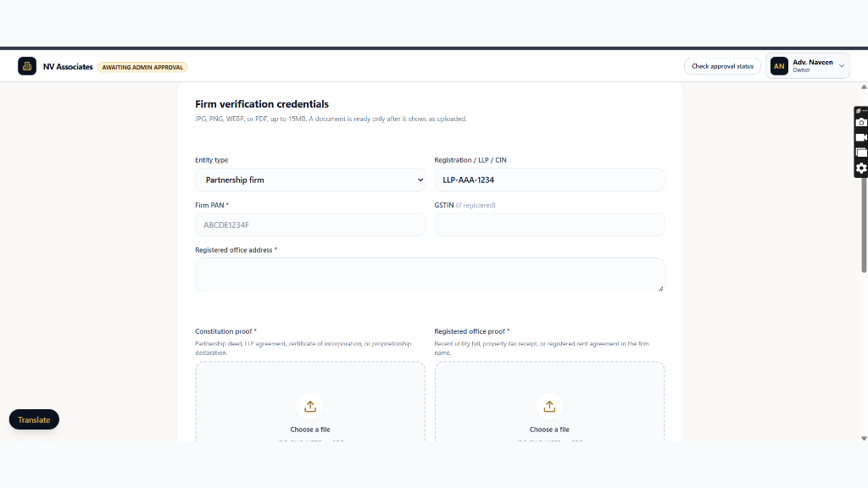Open the gallery stack icon in side toolbar
868x488 pixels.
(861, 152)
